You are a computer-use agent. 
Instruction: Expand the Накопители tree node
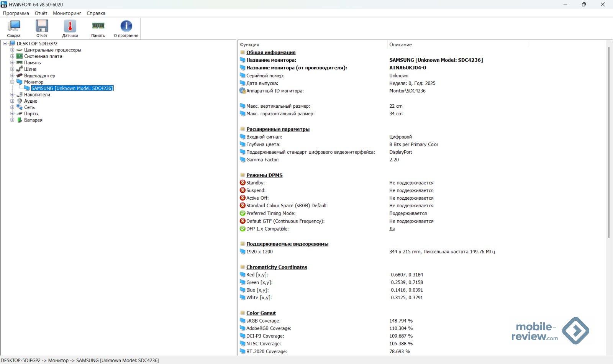pyautogui.click(x=12, y=95)
